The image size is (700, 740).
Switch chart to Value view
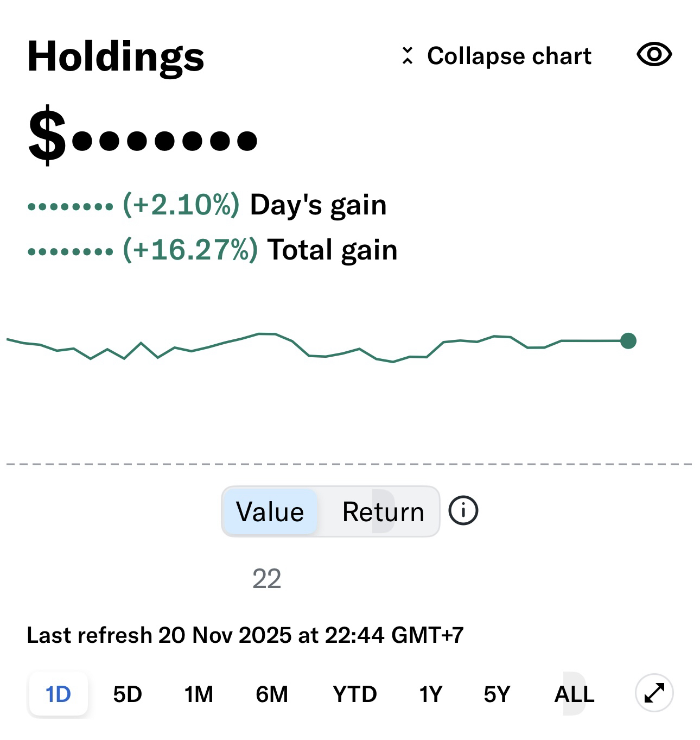270,512
